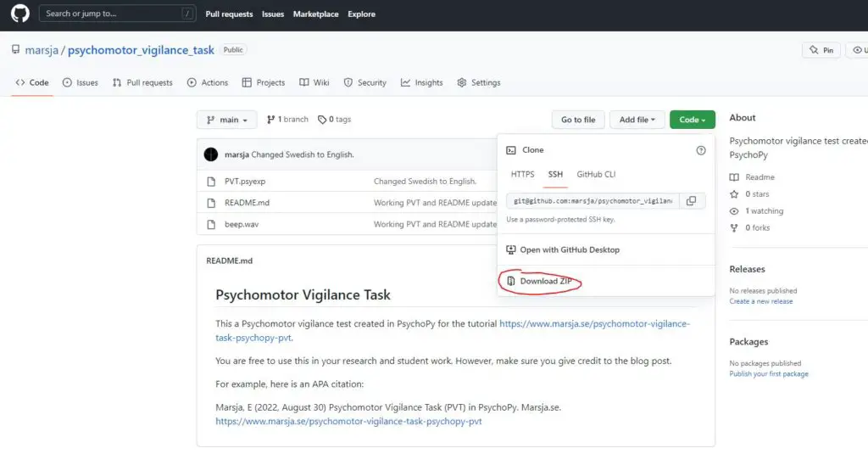View the 0 tags link
The image size is (868, 465).
[334, 119]
